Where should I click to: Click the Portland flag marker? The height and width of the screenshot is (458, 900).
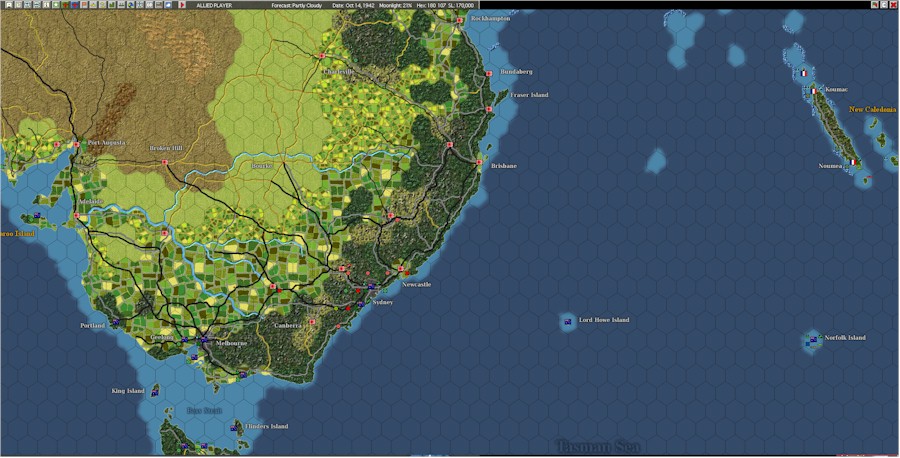click(115, 323)
